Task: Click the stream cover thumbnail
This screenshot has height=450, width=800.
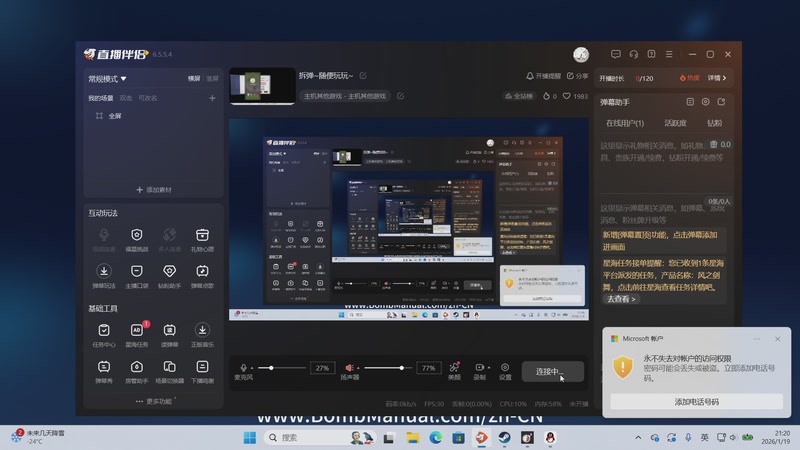Action: coord(262,86)
